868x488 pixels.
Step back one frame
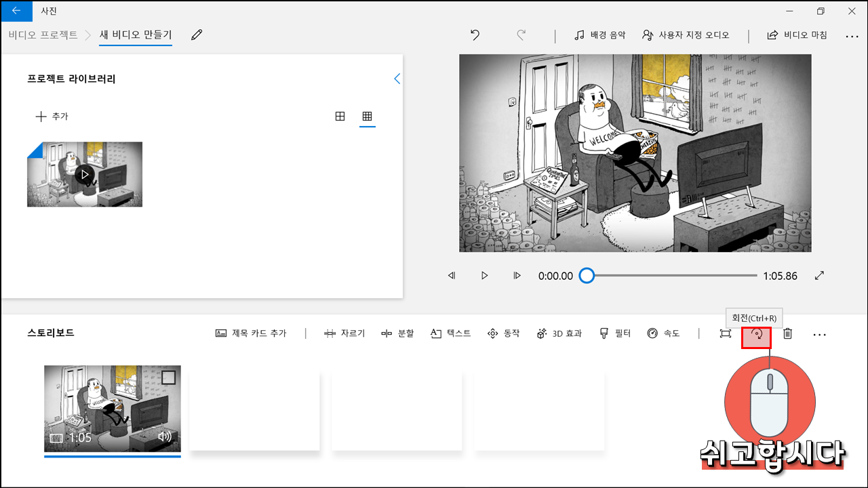point(452,276)
